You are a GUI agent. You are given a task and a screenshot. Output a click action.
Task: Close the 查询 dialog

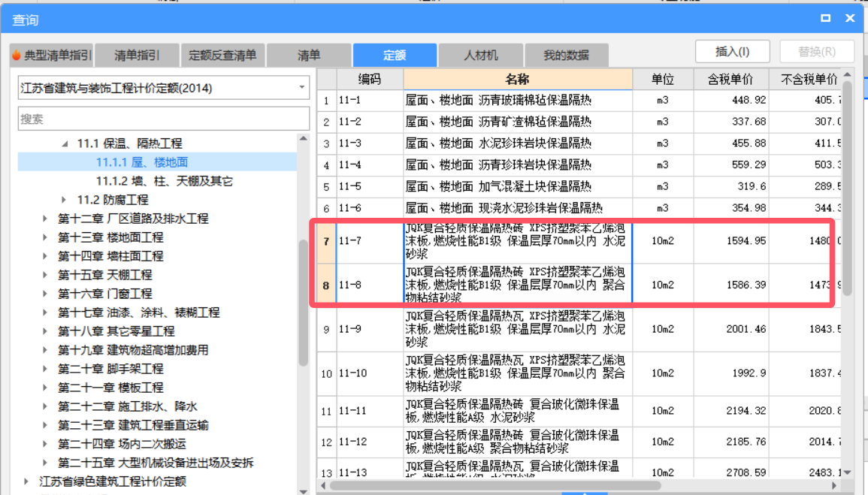850,18
